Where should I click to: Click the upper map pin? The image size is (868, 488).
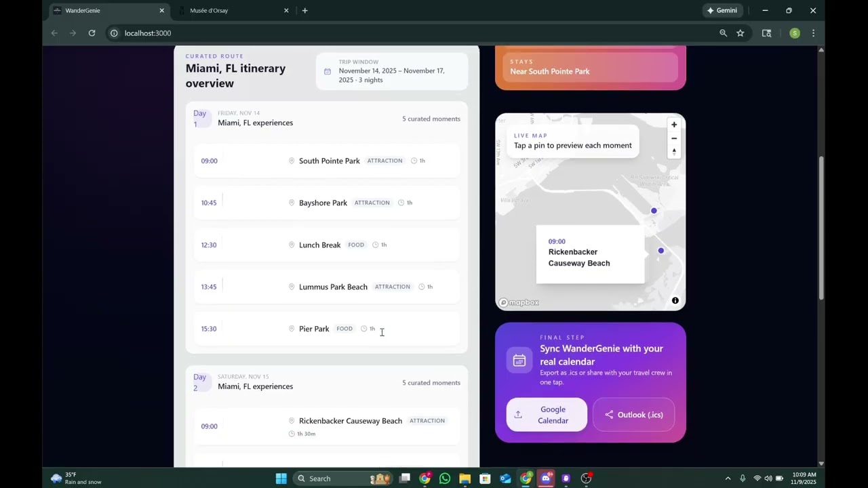[x=654, y=211]
